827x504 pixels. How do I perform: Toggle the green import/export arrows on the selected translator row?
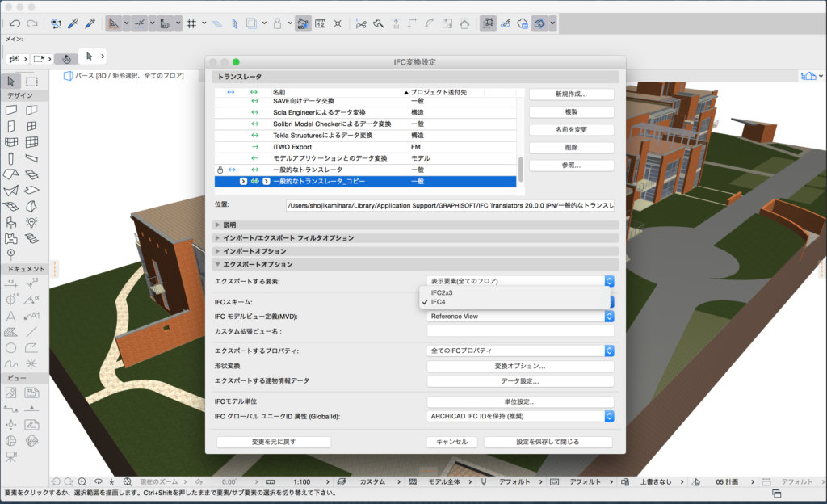point(254,182)
